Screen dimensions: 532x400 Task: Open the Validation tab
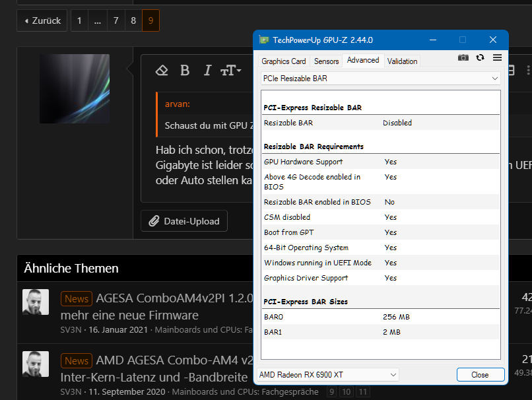tap(402, 61)
